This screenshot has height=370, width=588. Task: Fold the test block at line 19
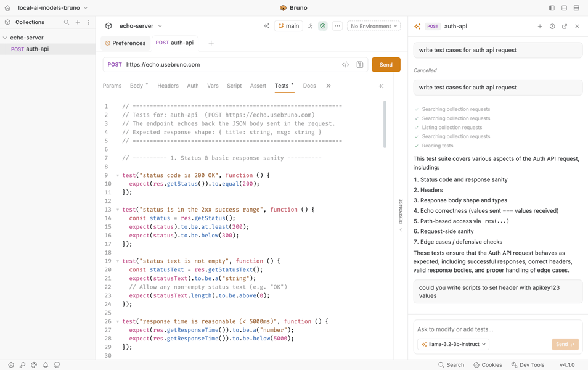[118, 261]
